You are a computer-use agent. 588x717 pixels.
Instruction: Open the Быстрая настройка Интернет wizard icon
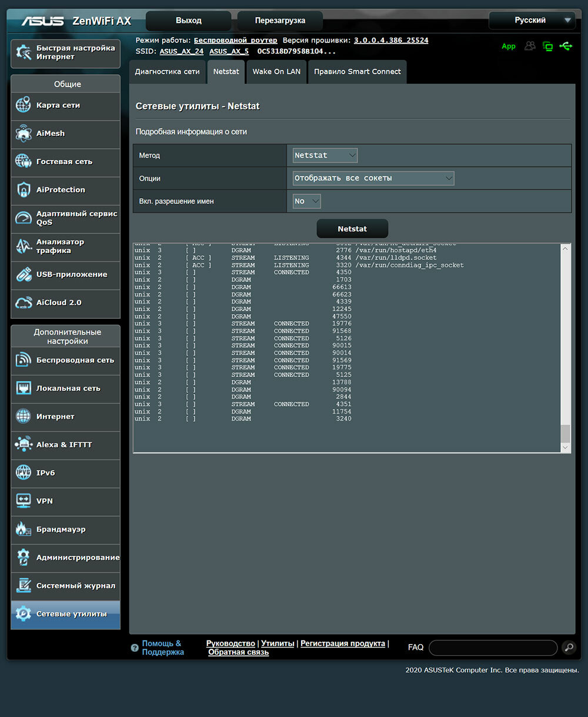(x=24, y=53)
